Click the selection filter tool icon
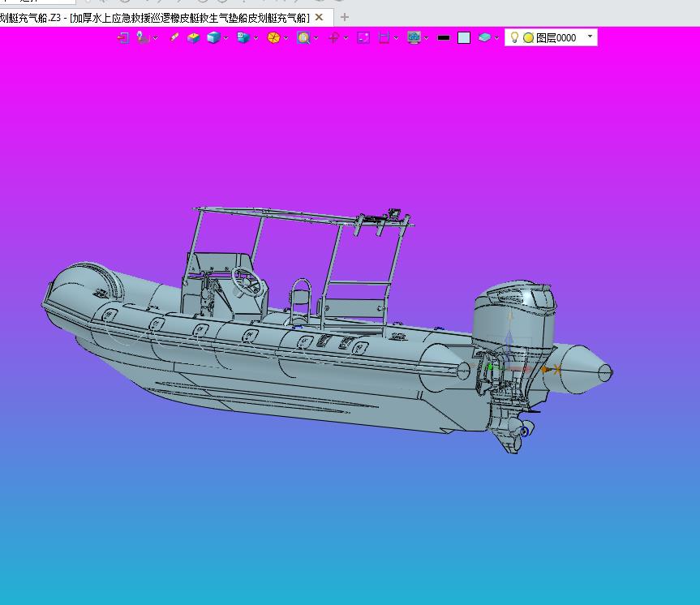The width and height of the screenshot is (700, 605). pyautogui.click(x=143, y=38)
